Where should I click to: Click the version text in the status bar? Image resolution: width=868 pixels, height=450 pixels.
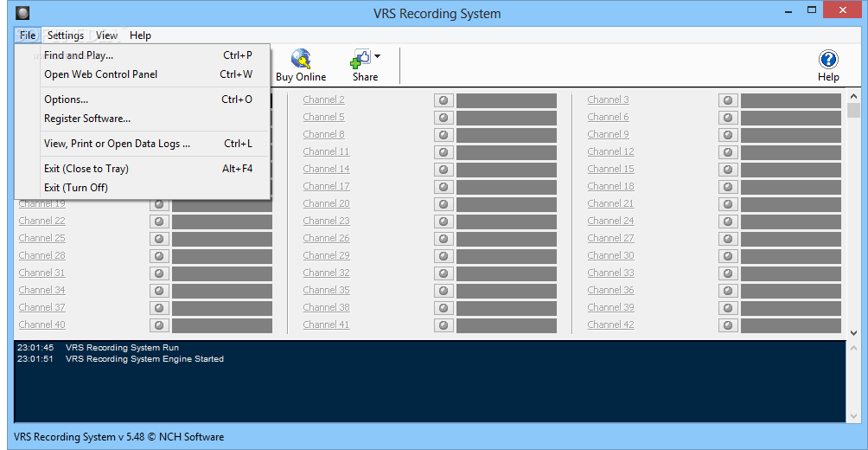119,437
